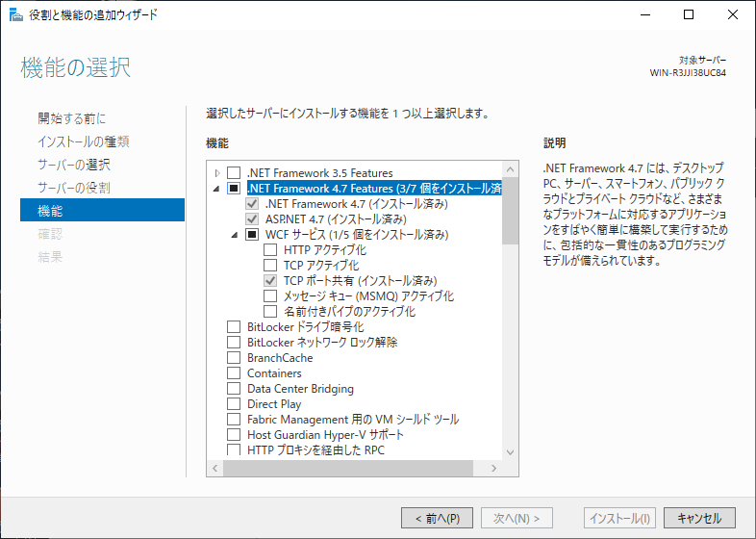Select Direct Play feature item
756x539 pixels.
coord(274,404)
